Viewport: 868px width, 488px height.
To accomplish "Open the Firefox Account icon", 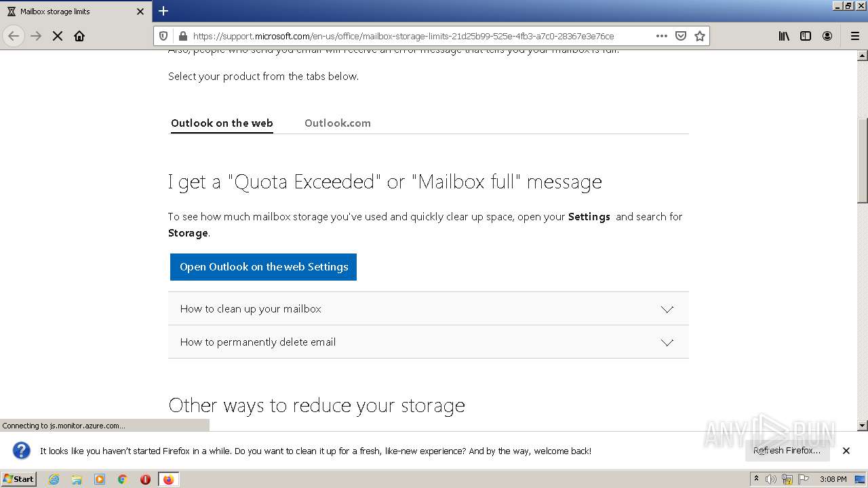I will click(x=827, y=36).
